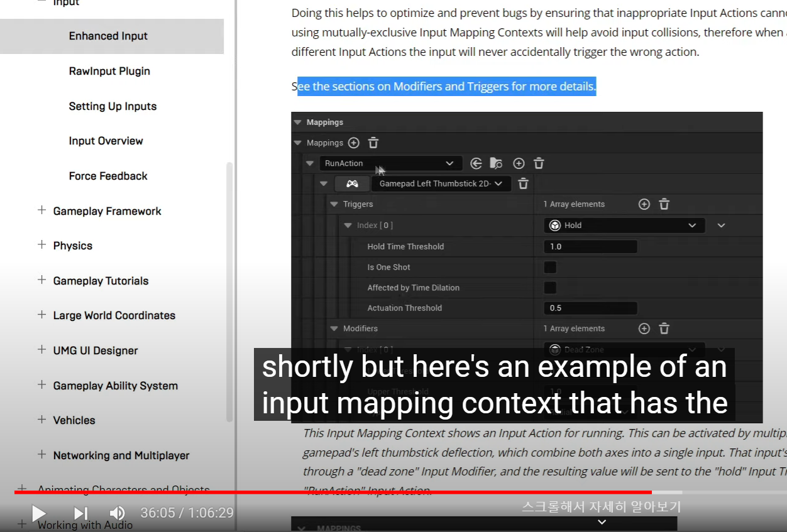The height and width of the screenshot is (532, 787).
Task: Expand Gameplay Framework section
Action: click(41, 210)
